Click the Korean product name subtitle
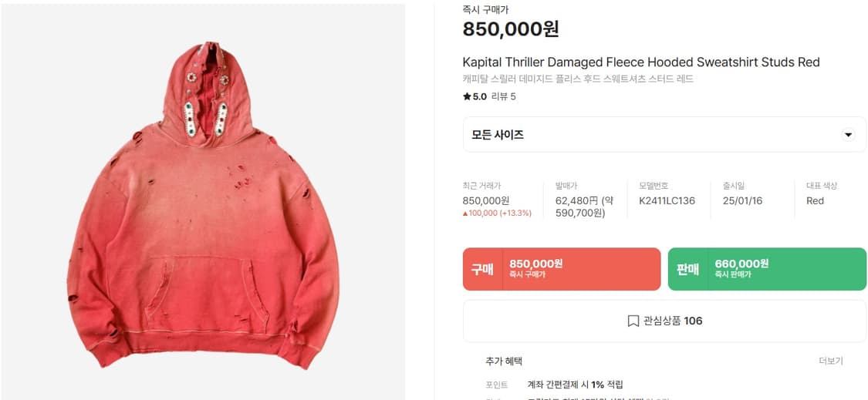The image size is (868, 400). pos(578,79)
